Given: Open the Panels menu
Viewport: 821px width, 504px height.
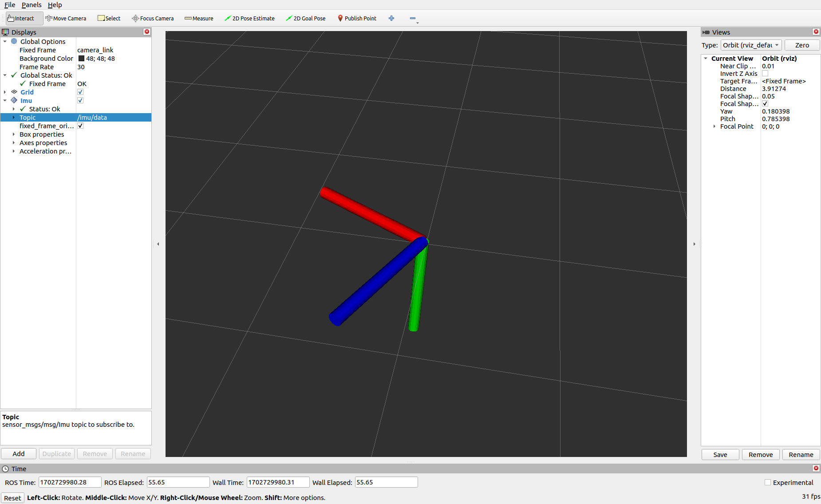Looking at the screenshot, I should 31,5.
